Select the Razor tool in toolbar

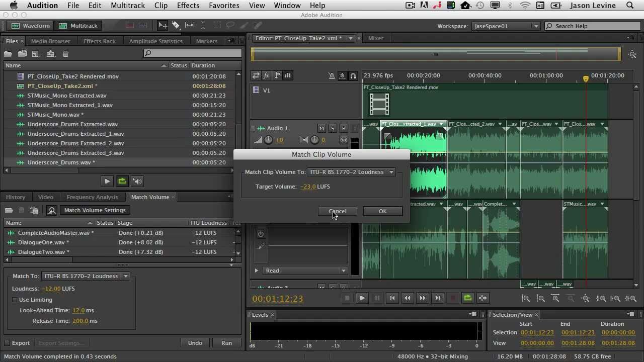click(x=176, y=25)
